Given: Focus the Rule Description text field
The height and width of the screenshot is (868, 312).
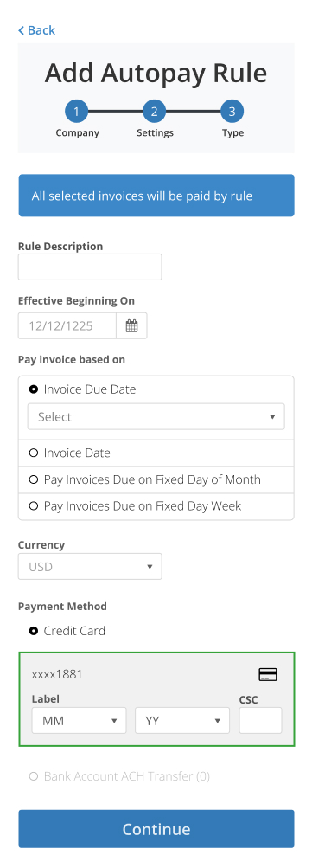Looking at the screenshot, I should tap(90, 267).
